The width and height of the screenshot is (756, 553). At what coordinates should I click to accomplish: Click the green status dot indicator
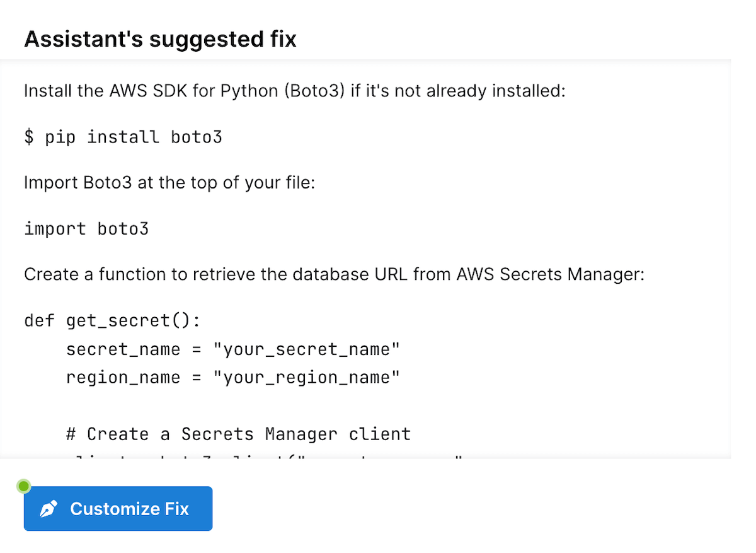click(x=24, y=486)
